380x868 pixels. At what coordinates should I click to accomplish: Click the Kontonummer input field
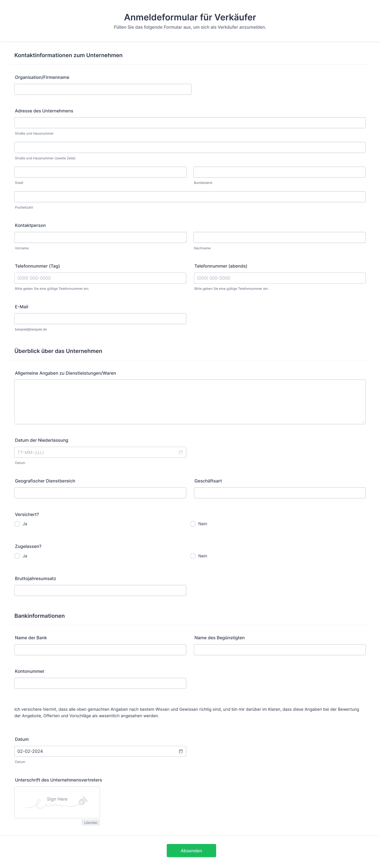100,683
